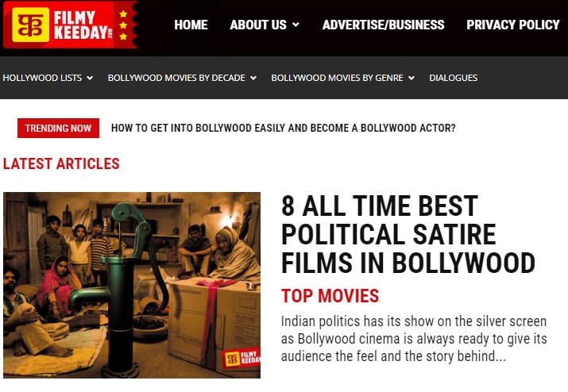Open the Dialogues section
Screen dimensions: 568x392
click(x=453, y=78)
